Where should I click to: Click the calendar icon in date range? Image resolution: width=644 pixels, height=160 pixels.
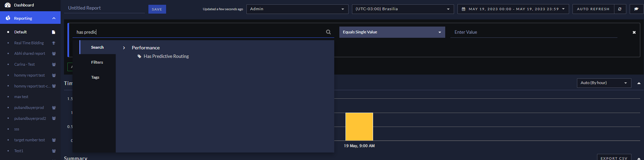coord(464,9)
